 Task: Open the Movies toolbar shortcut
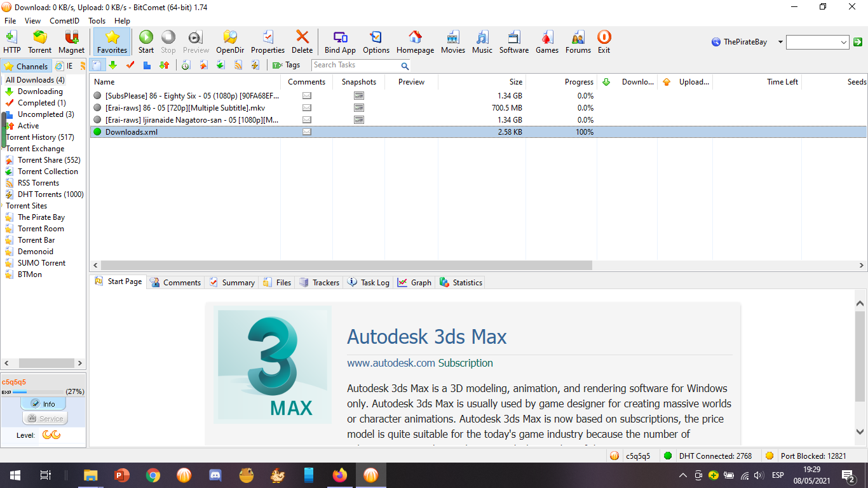click(x=453, y=42)
